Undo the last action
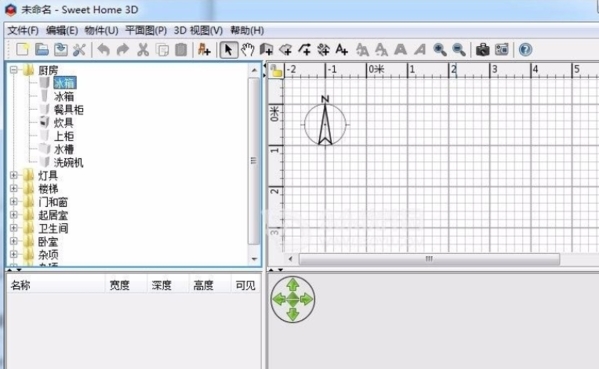This screenshot has width=599, height=369. tap(104, 50)
